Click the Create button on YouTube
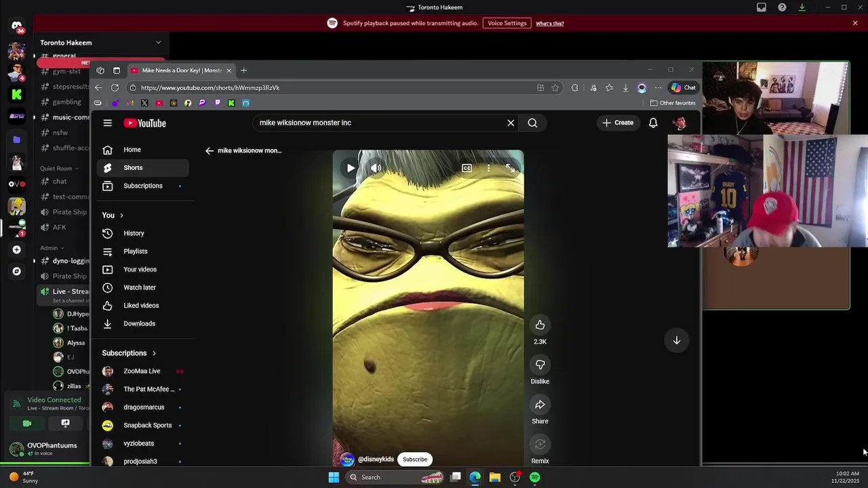868x488 pixels. (617, 123)
